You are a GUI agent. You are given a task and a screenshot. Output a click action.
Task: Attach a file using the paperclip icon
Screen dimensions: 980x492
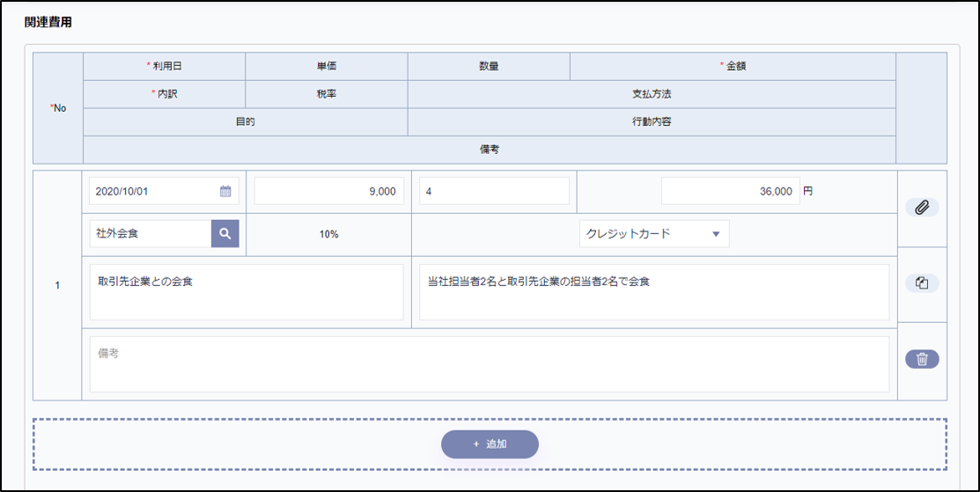922,208
